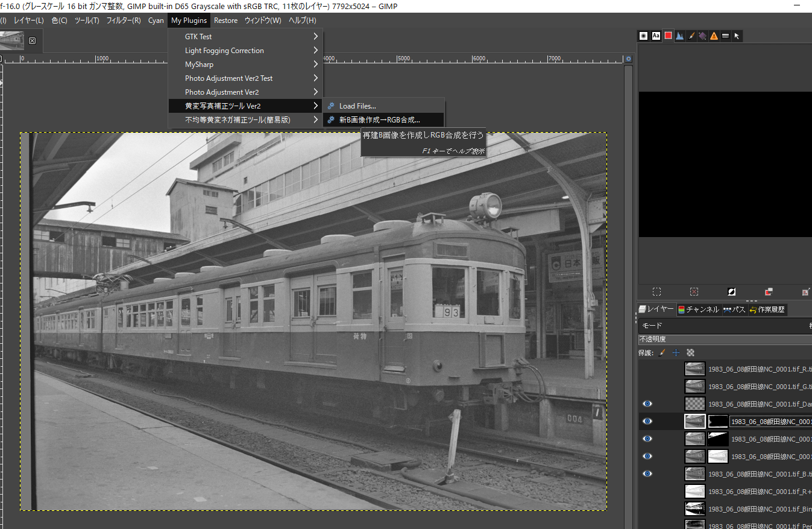Select the layer named 1983_06_08飯田線NC_0001.tif_R.ti
Image resolution: width=812 pixels, height=529 pixels.
pos(760,369)
